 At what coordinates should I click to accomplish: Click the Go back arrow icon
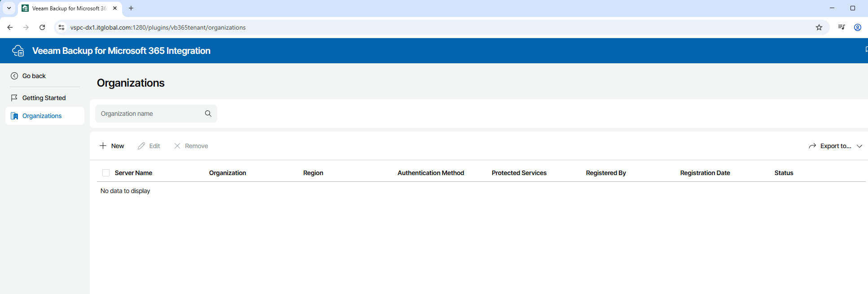pyautogui.click(x=14, y=76)
